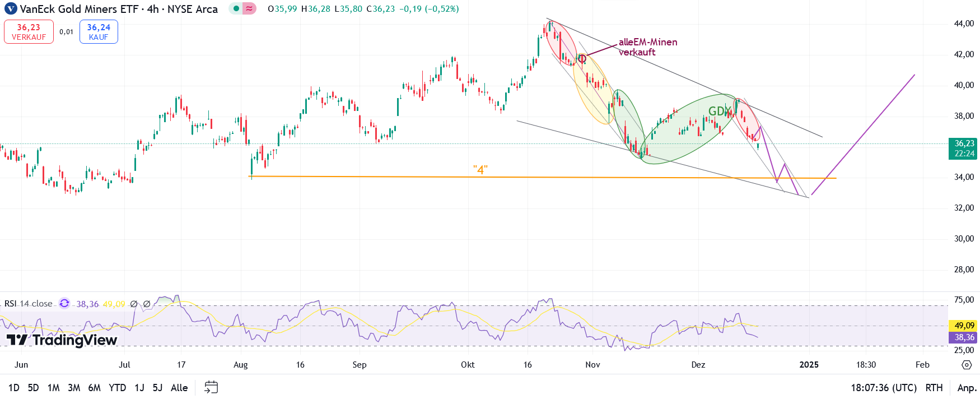Click the 0,01 spread value
Viewport: 980px width, 399px height.
pyautogui.click(x=66, y=32)
